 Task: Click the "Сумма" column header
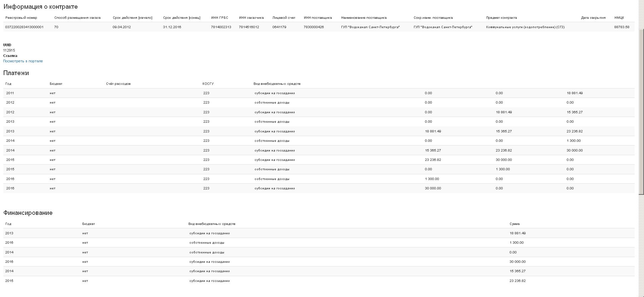coord(514,224)
